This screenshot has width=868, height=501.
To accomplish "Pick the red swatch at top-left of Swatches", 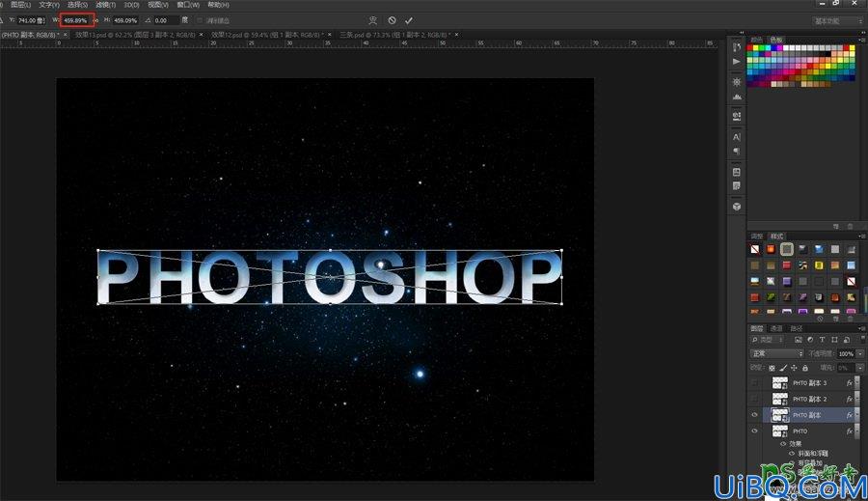I will coord(750,48).
